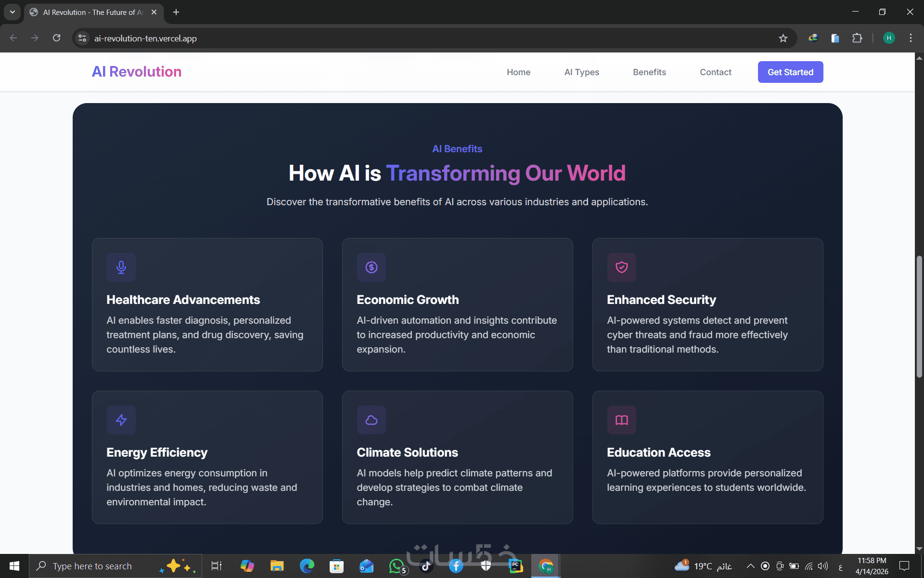Show hidden system tray icons chevron
This screenshot has height=578, width=924.
(x=750, y=566)
